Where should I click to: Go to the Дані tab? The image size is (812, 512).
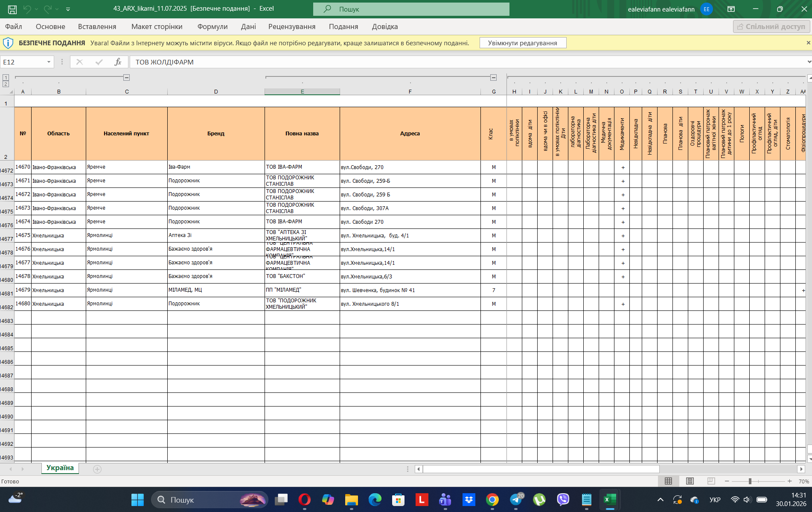[x=248, y=26]
